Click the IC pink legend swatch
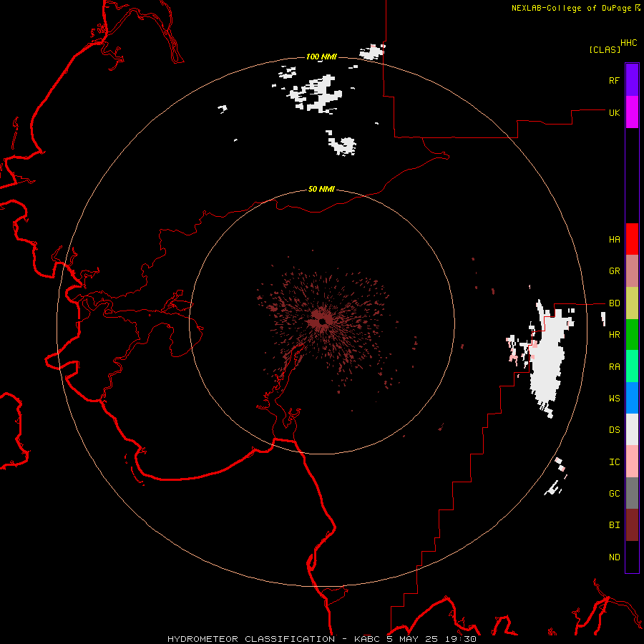 [632, 462]
